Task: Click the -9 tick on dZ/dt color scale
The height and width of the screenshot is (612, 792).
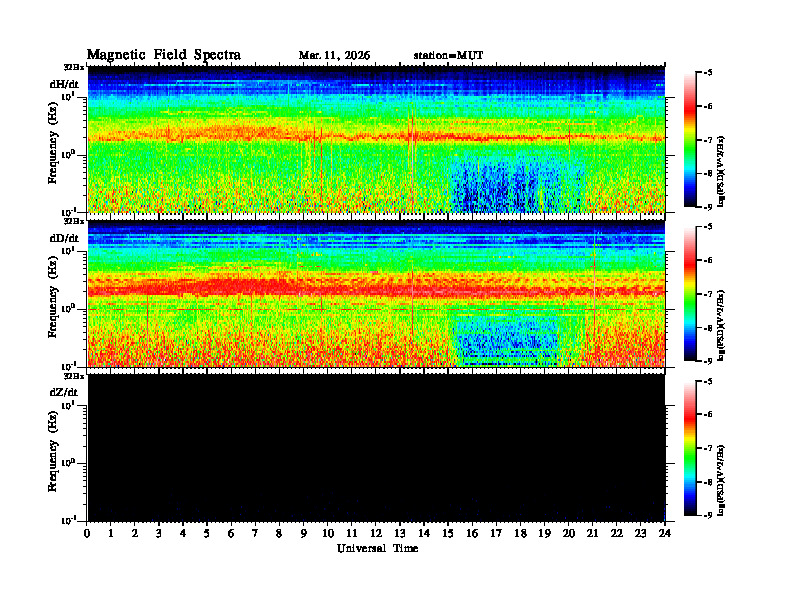Action: click(x=708, y=516)
